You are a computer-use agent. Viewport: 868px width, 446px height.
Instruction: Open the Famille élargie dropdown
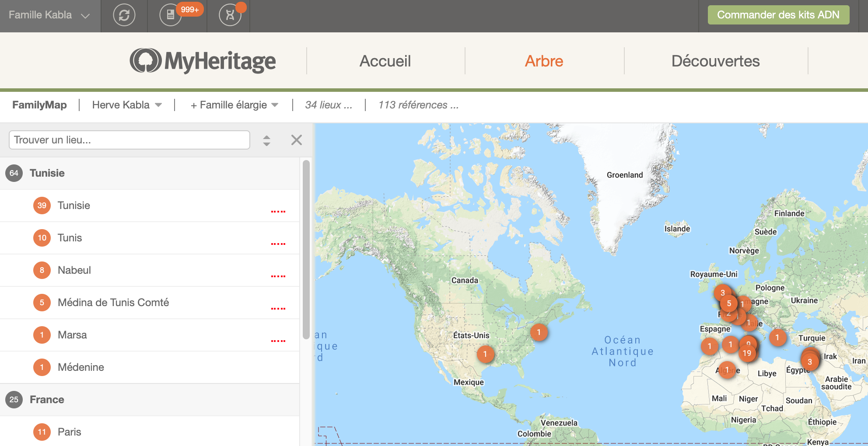(234, 105)
